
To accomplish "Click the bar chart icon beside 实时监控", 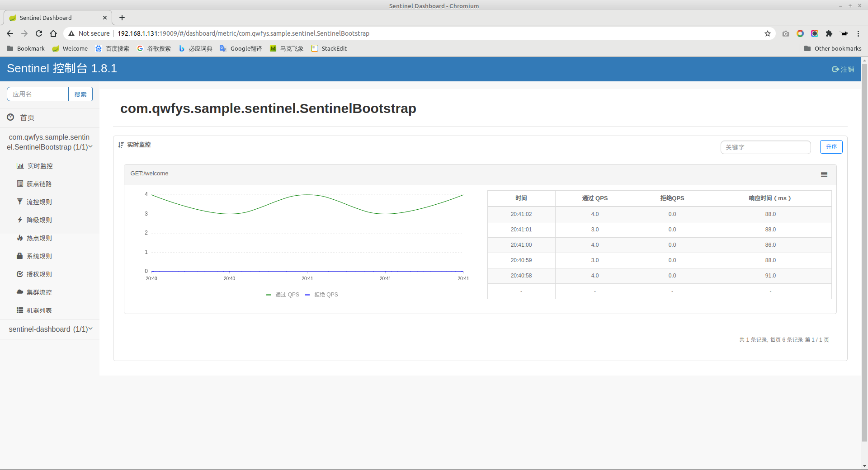I will 20,166.
